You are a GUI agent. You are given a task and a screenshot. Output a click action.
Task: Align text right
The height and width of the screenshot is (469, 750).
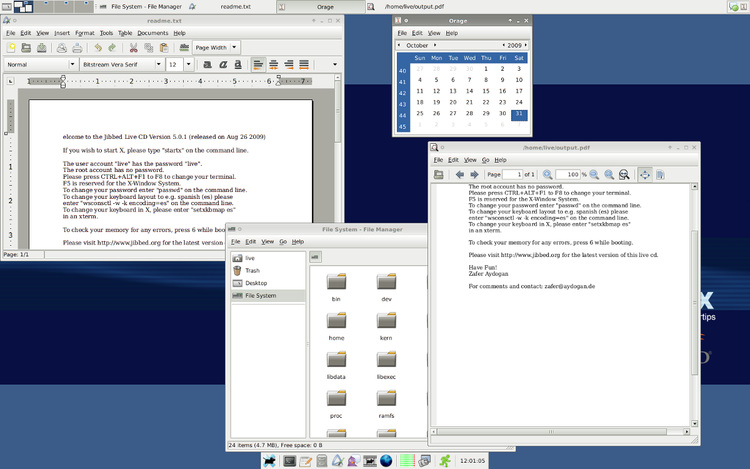288,64
